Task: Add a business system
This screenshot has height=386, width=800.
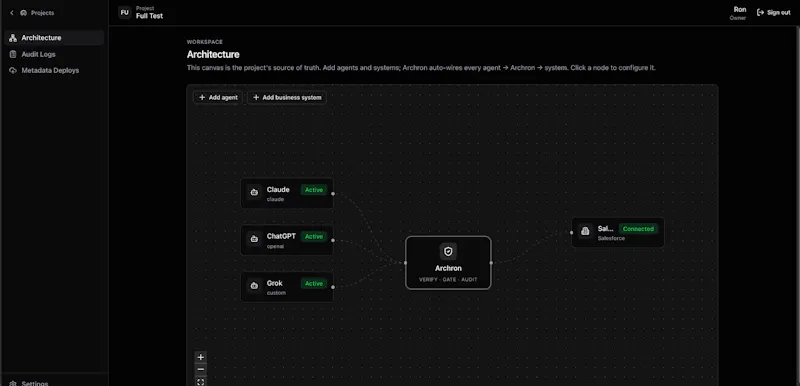Action: coord(287,97)
